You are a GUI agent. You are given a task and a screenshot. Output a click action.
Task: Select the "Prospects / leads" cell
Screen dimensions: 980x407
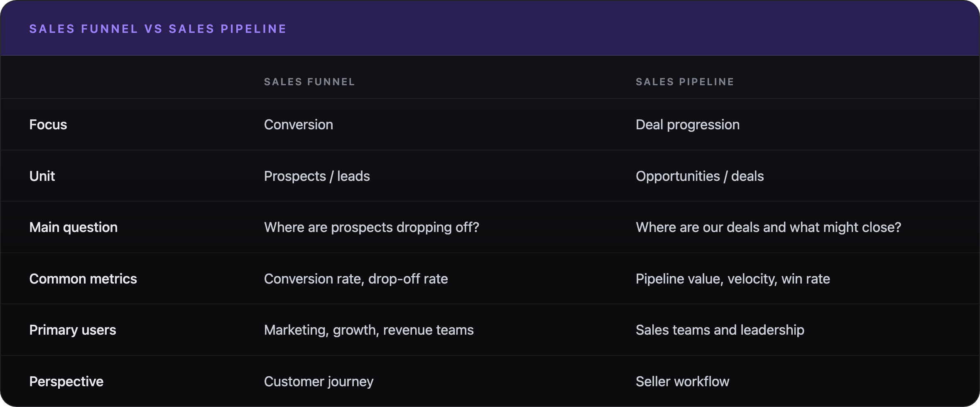click(317, 176)
